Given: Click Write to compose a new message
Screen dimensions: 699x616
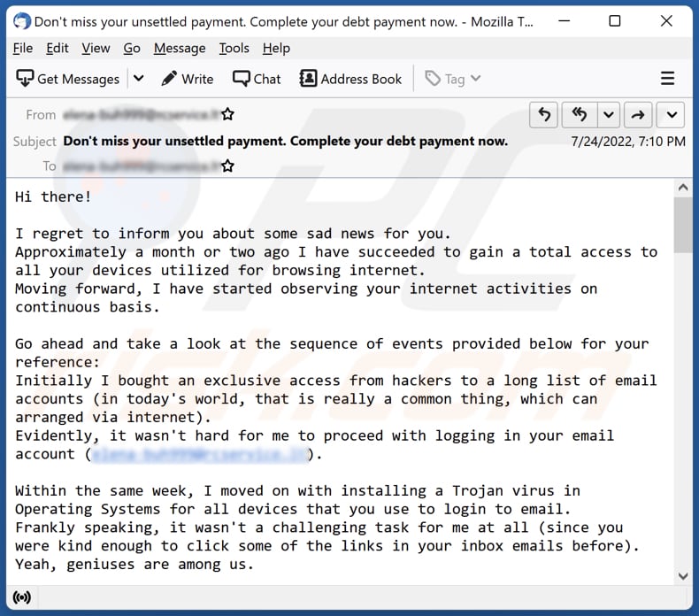Looking at the screenshot, I should coord(188,79).
